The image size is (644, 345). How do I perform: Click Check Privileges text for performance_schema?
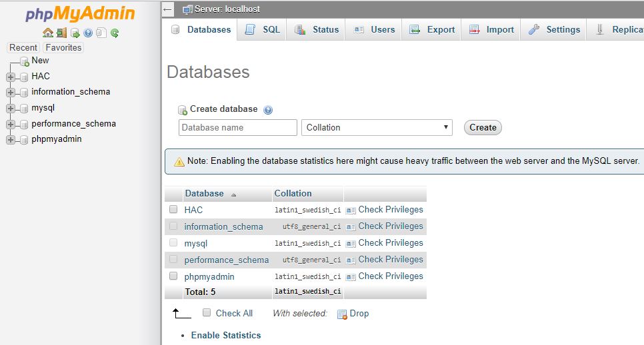pos(391,259)
